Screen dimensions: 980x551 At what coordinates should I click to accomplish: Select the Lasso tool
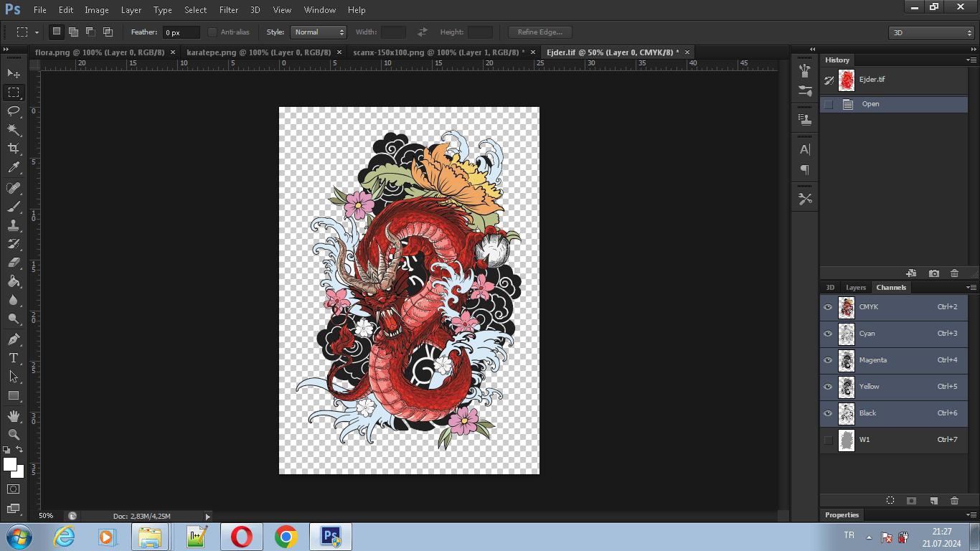coord(13,110)
